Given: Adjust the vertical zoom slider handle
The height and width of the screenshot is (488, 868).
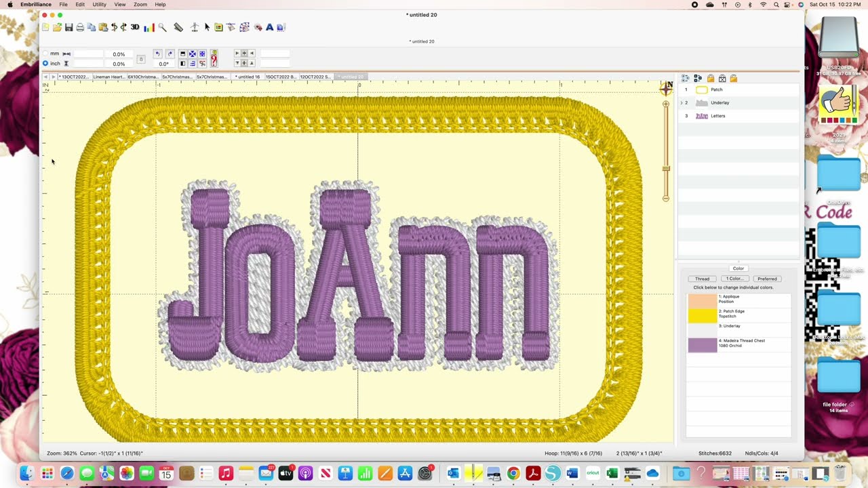Looking at the screenshot, I should coord(666,169).
